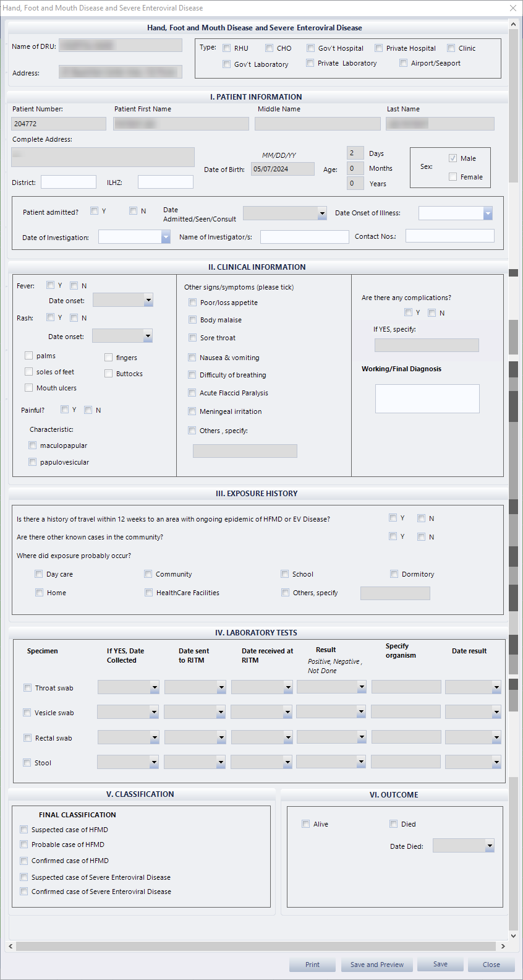
Task: Check the Sore throat symptom
Action: [193, 338]
